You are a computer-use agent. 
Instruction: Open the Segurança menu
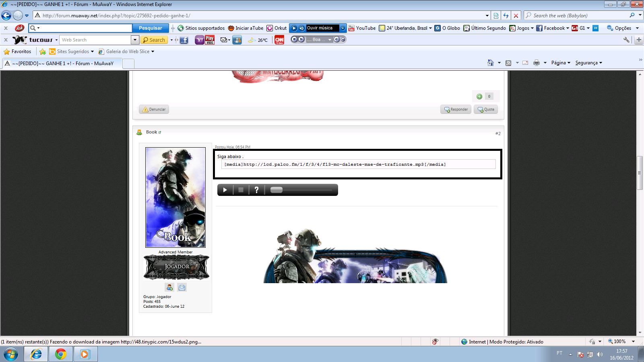click(x=588, y=63)
